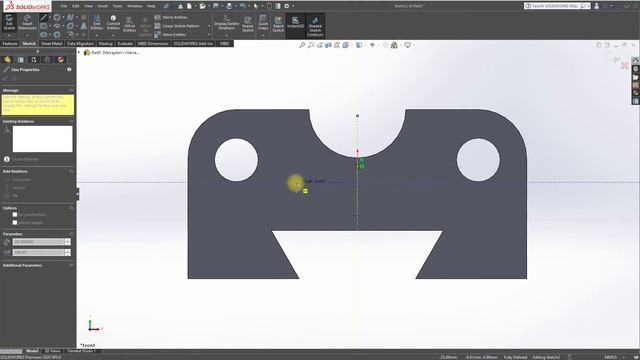Switch to the Sheet Metal tab

coord(51,43)
